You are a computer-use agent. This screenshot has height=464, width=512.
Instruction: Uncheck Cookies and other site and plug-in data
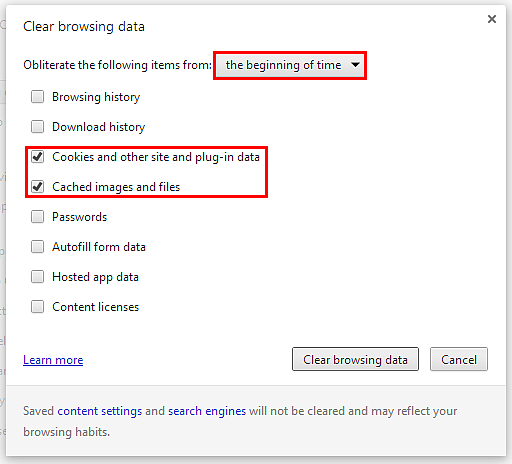37,157
